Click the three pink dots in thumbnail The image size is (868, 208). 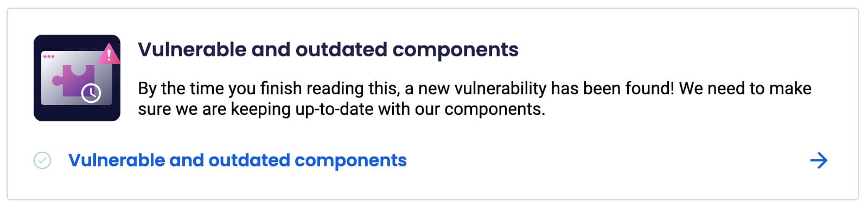48,56
